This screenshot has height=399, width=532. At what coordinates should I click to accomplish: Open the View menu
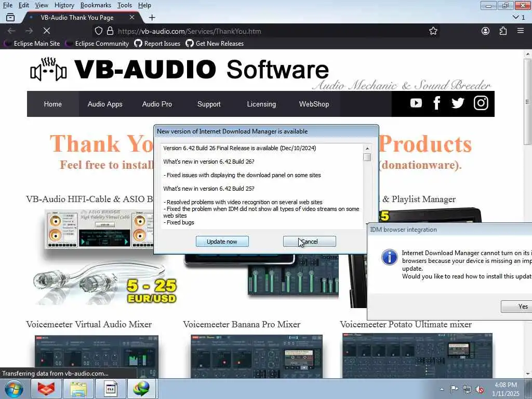pyautogui.click(x=42, y=5)
